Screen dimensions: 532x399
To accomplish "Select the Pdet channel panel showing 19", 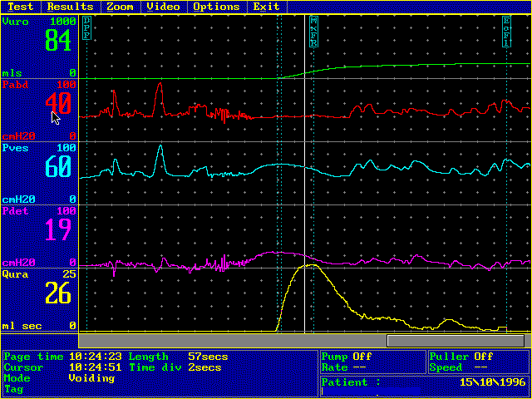I will [39, 236].
